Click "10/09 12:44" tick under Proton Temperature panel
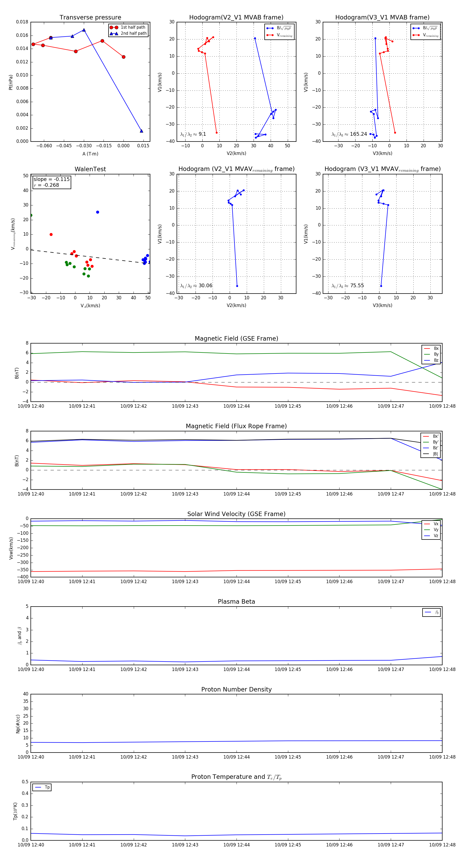The image size is (473, 868). coord(236,845)
